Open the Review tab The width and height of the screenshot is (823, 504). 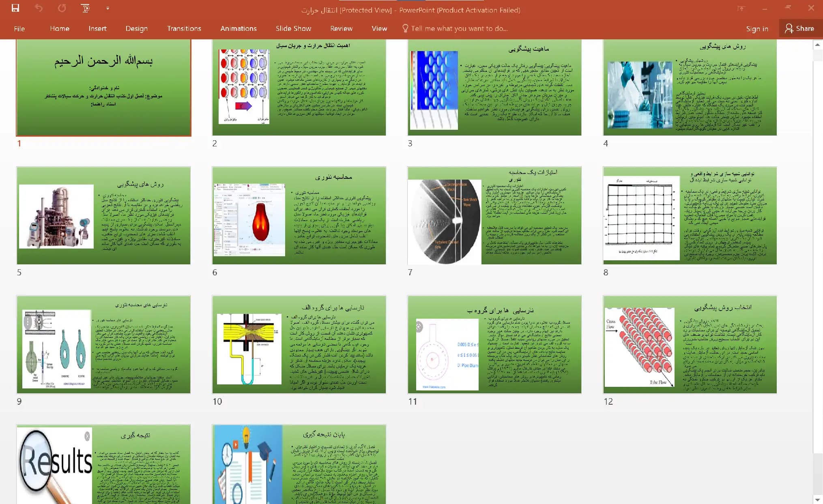click(341, 28)
